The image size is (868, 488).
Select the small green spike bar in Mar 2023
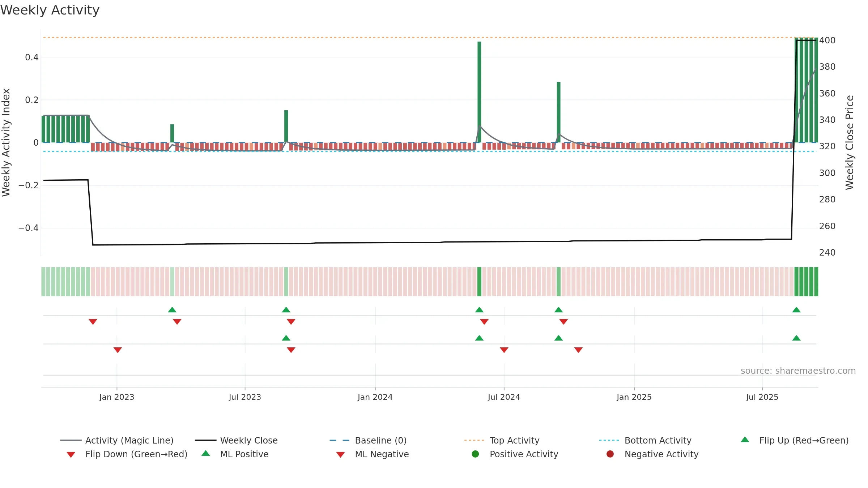(x=172, y=133)
